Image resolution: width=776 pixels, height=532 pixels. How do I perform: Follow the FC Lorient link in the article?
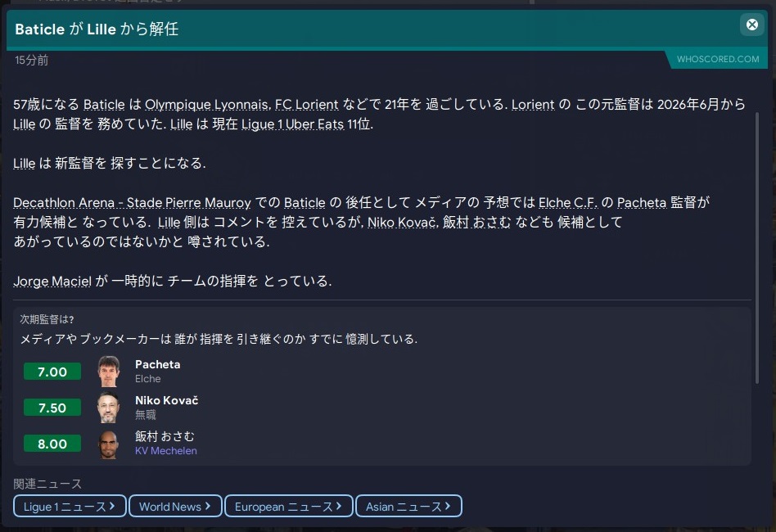(x=306, y=105)
